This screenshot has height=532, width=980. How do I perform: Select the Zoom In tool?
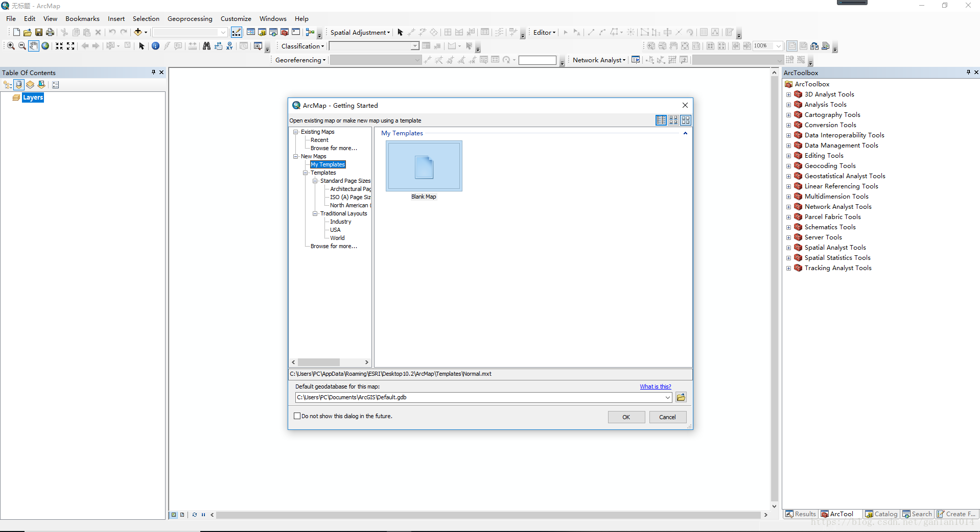pos(11,46)
